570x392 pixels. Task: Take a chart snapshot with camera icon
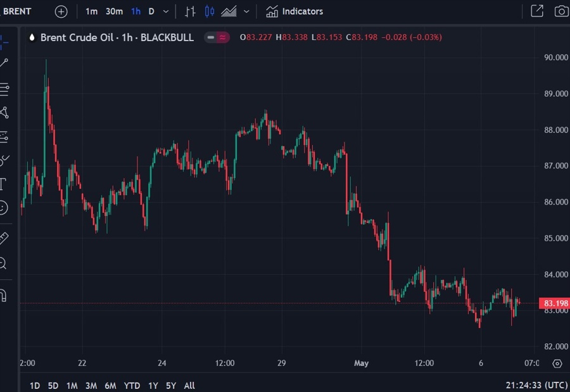(562, 11)
